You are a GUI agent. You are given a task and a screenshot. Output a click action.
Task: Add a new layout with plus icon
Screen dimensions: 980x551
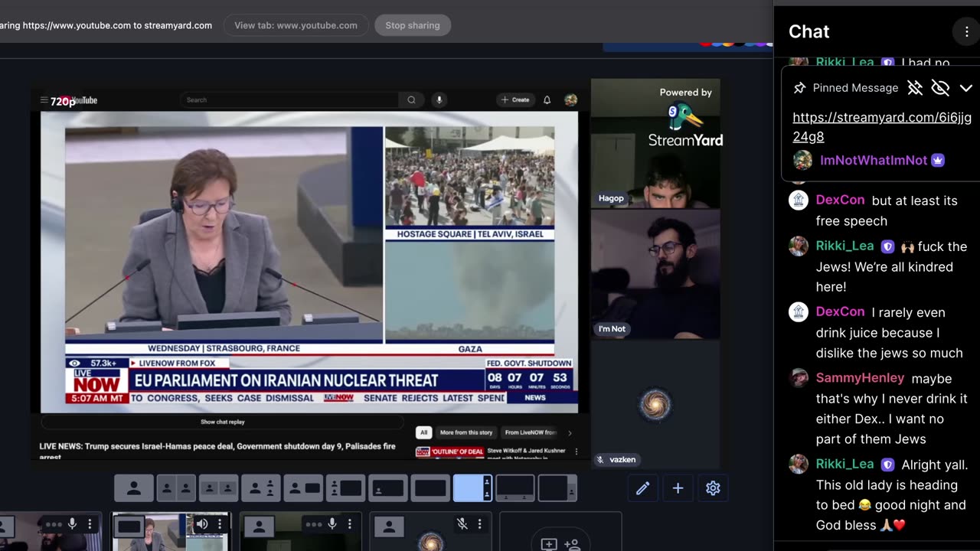point(678,487)
